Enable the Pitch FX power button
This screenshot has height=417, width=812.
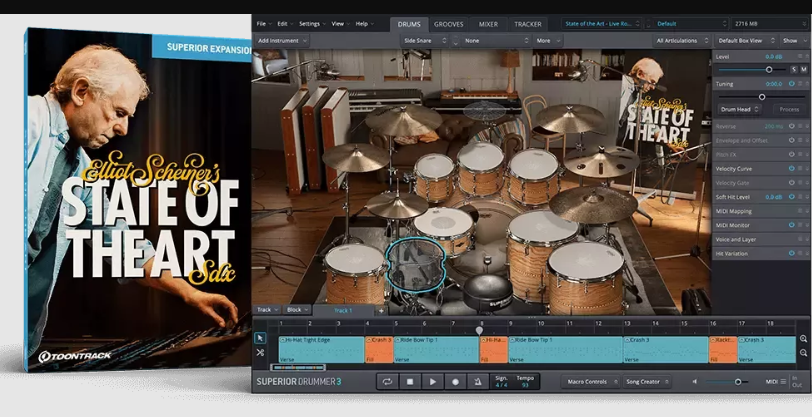point(791,154)
